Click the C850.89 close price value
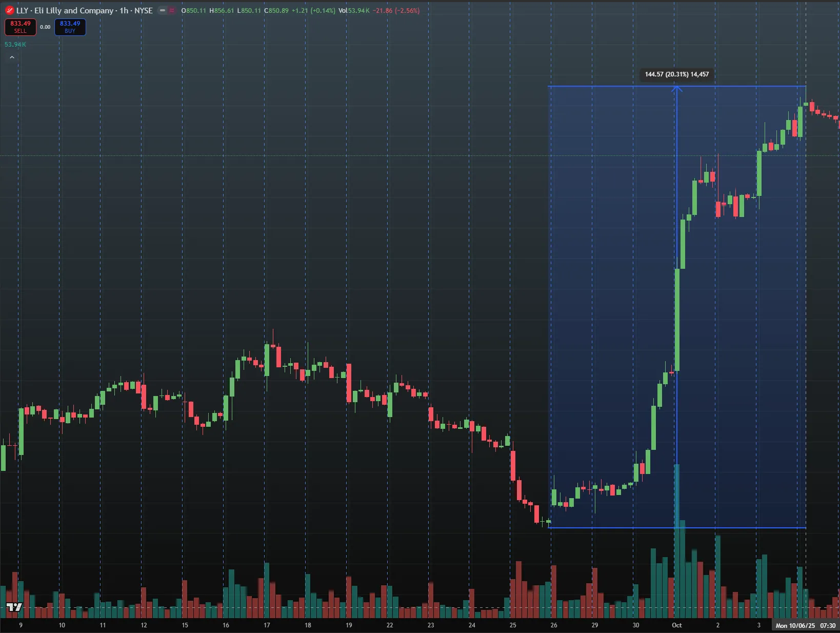The width and height of the screenshot is (840, 633). tap(276, 10)
